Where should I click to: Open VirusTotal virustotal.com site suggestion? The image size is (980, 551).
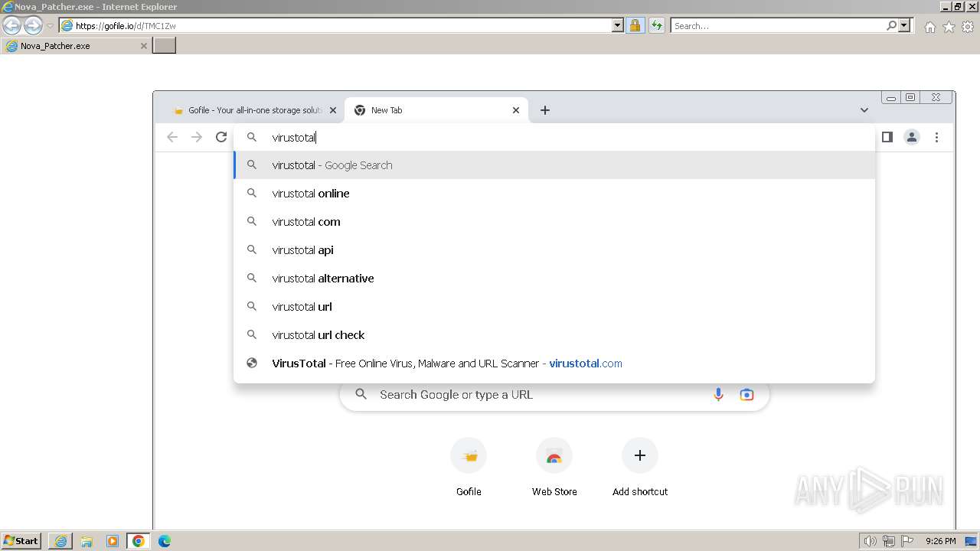tap(554, 364)
